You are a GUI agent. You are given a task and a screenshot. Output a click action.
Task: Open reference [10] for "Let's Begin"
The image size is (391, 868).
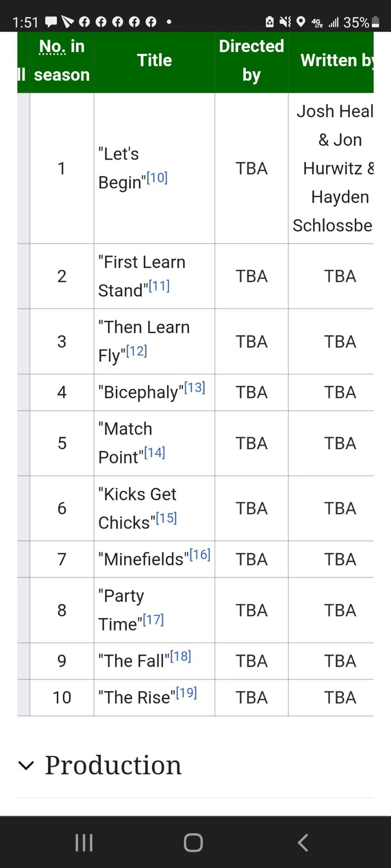pos(157,177)
